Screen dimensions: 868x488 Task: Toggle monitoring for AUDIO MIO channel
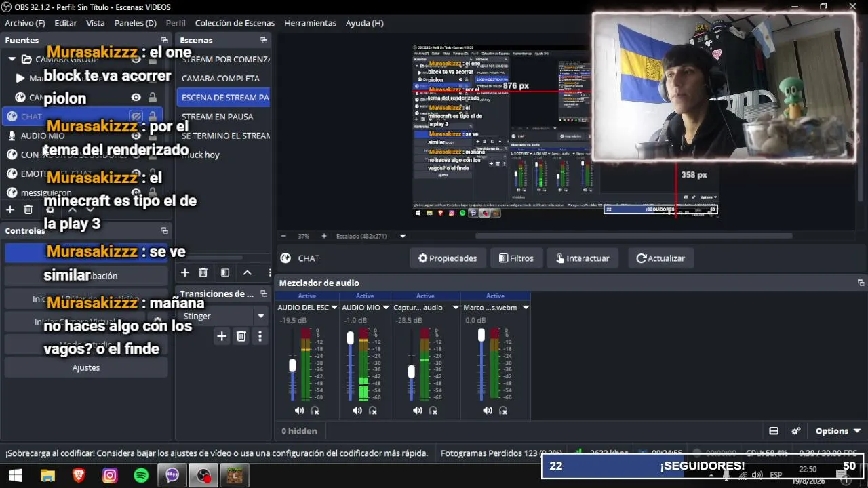click(373, 411)
